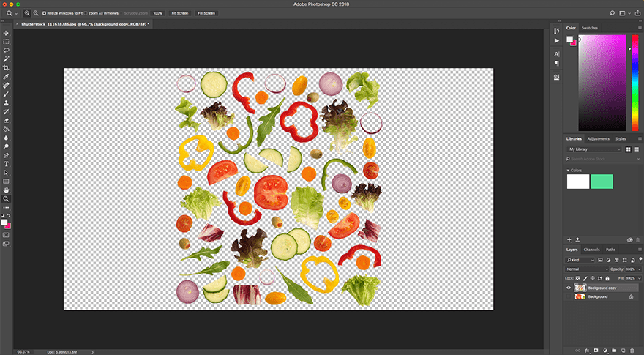
Task: Click the add layer mask icon
Action: 596,350
